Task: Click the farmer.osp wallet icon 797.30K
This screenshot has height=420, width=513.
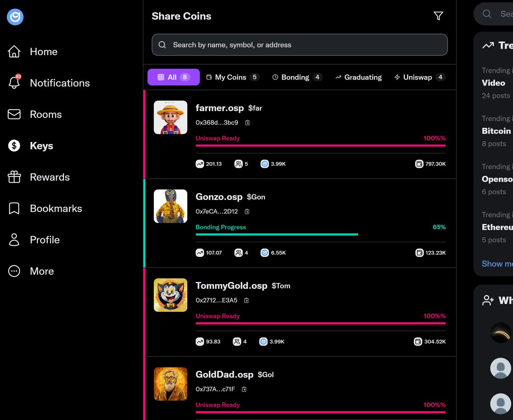Action: [x=419, y=164]
